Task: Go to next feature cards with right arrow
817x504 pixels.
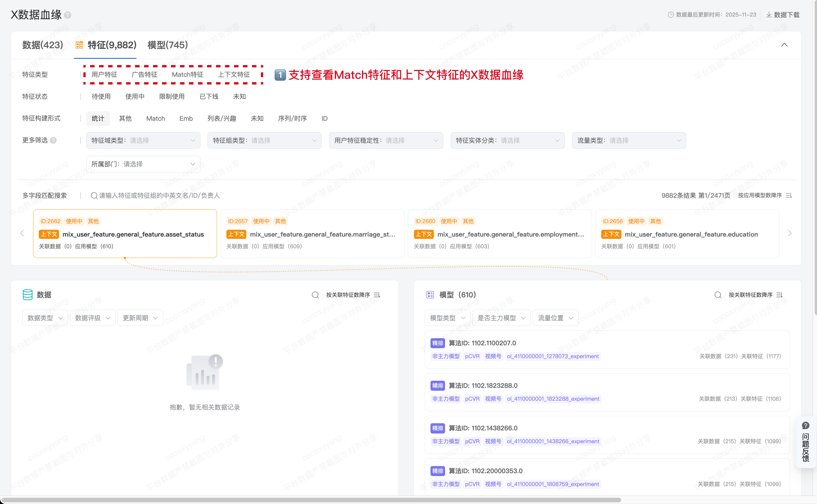Action: [789, 233]
